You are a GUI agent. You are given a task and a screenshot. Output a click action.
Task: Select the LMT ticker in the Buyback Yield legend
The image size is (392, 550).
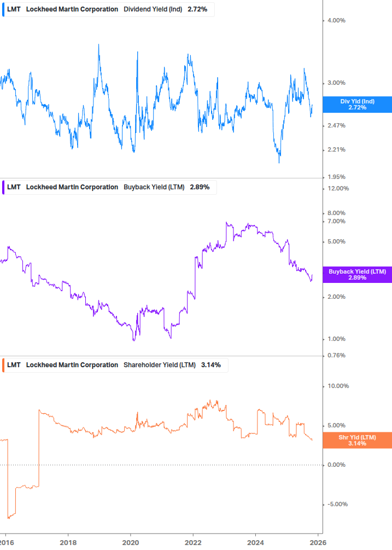tap(14, 187)
